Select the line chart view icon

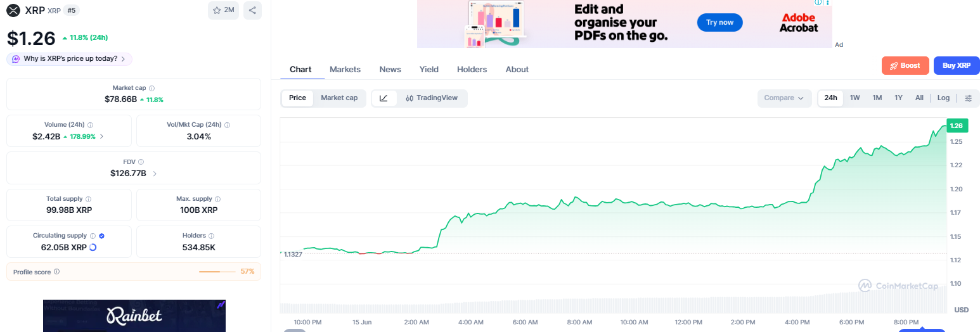tap(384, 98)
